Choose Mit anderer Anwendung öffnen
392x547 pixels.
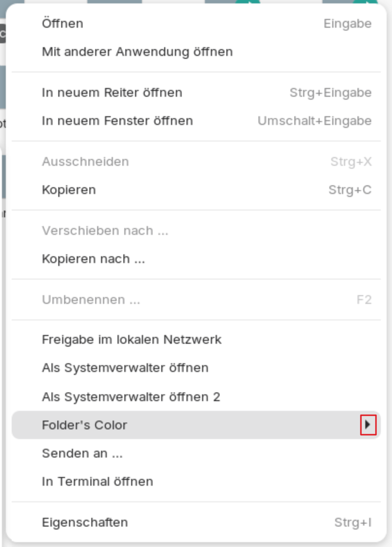pos(137,52)
